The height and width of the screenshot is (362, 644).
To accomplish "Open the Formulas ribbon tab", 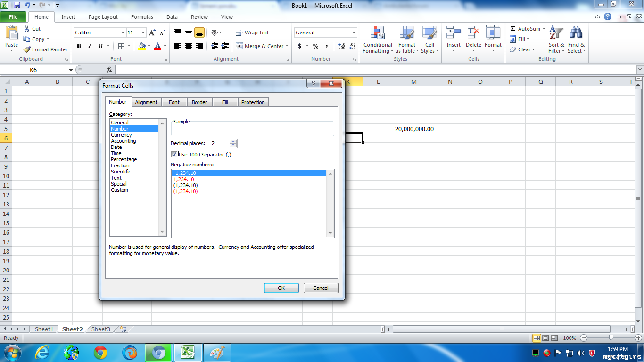I will 142,17.
